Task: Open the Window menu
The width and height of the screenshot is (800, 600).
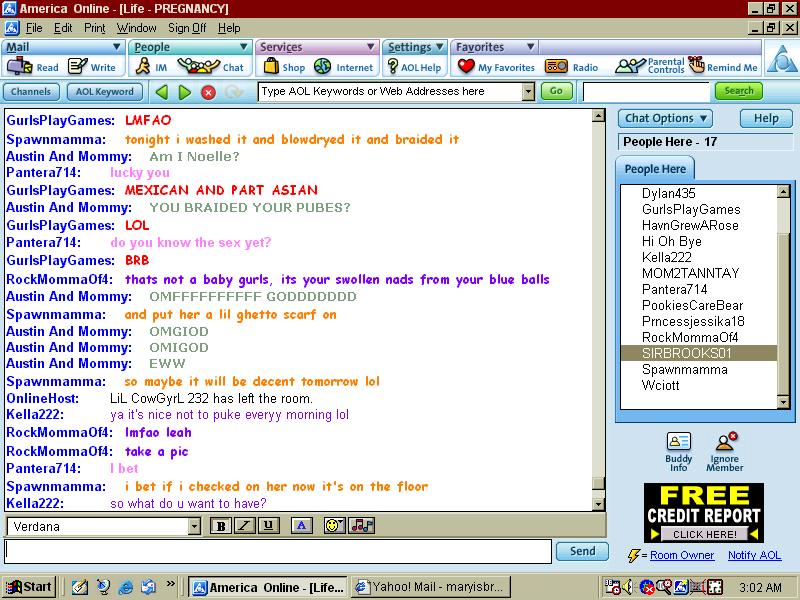Action: (x=136, y=28)
